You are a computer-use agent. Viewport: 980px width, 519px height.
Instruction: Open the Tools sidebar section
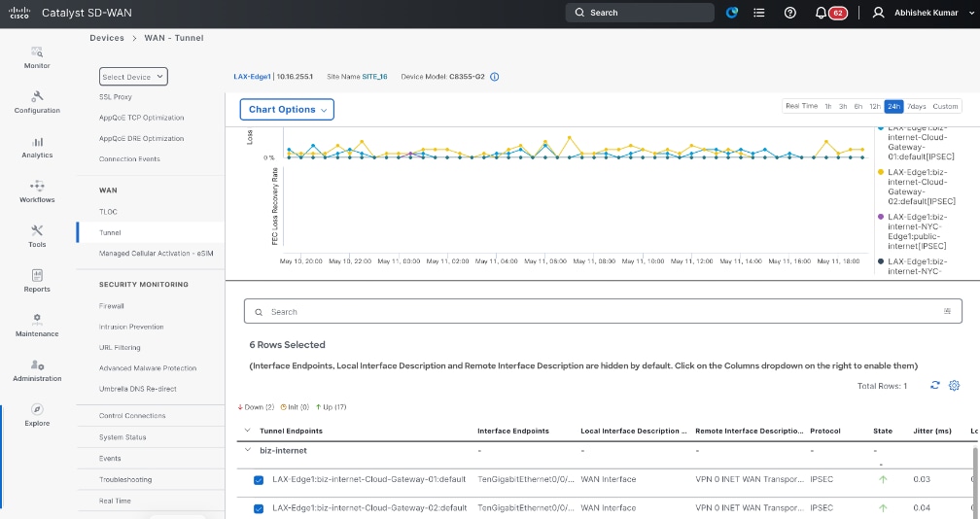[37, 237]
